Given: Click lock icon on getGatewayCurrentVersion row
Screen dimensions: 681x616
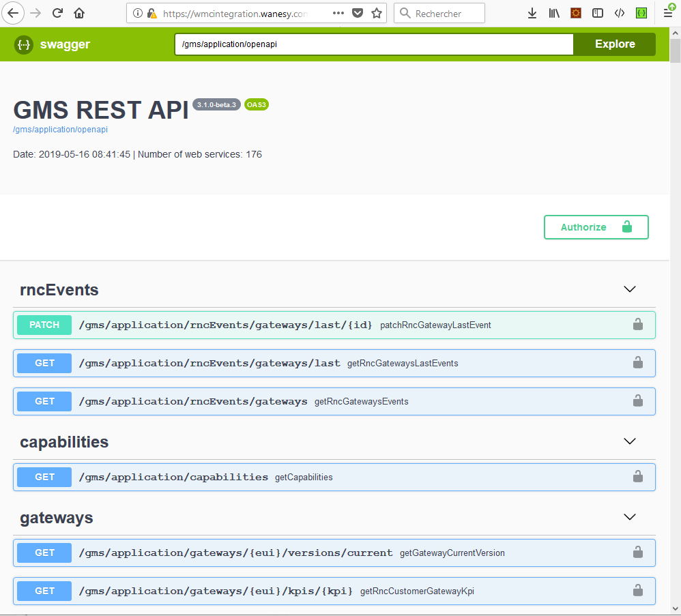Looking at the screenshot, I should [637, 553].
